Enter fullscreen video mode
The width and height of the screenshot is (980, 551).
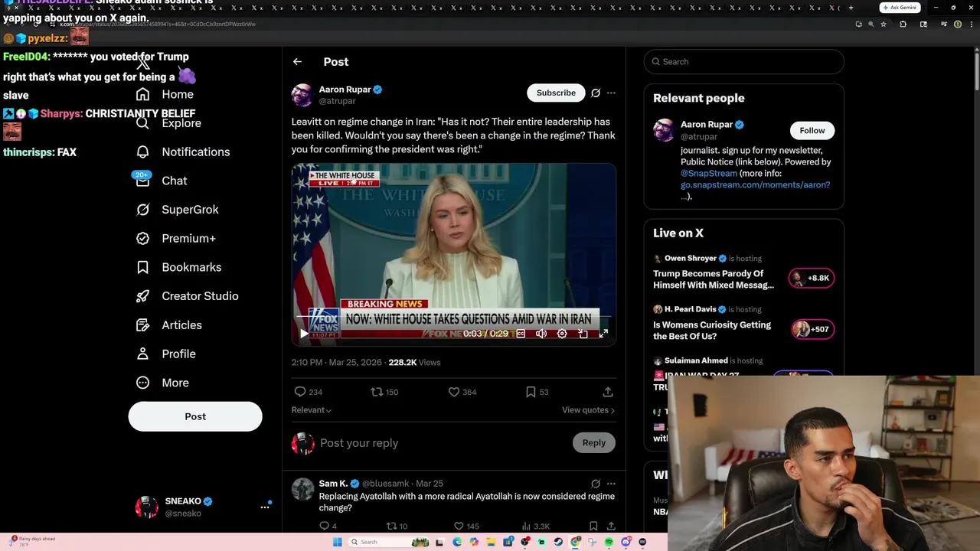point(603,334)
